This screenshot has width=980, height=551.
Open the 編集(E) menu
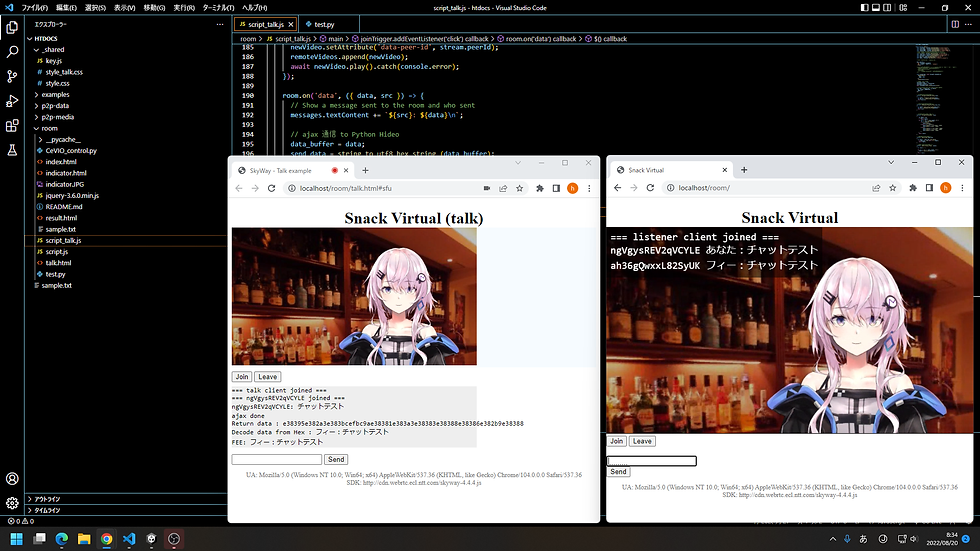coord(66,7)
